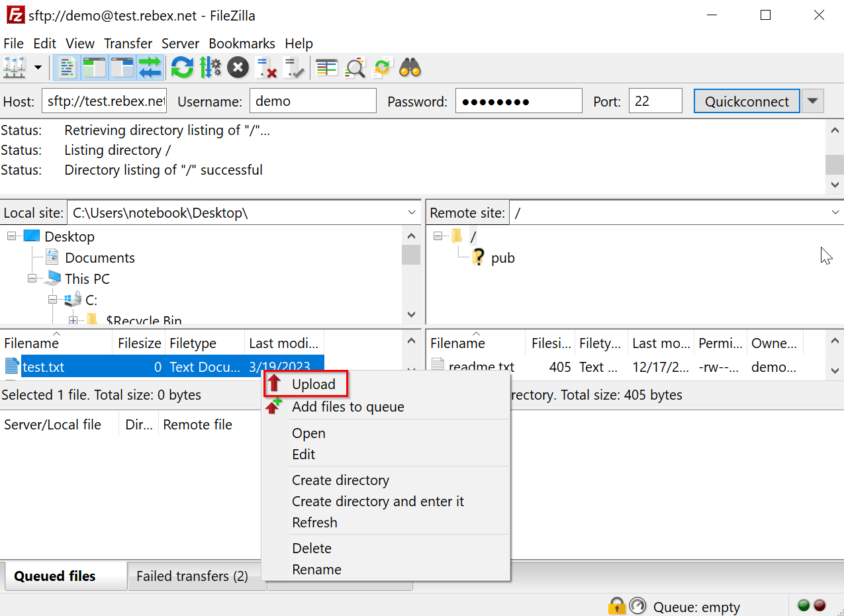Toggle the message log display
The image size is (844, 616).
66,67
